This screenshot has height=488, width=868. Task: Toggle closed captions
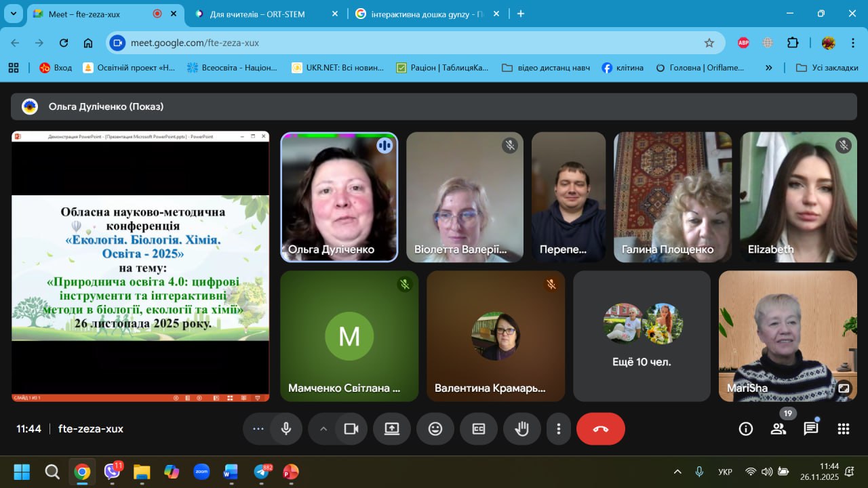coord(479,428)
